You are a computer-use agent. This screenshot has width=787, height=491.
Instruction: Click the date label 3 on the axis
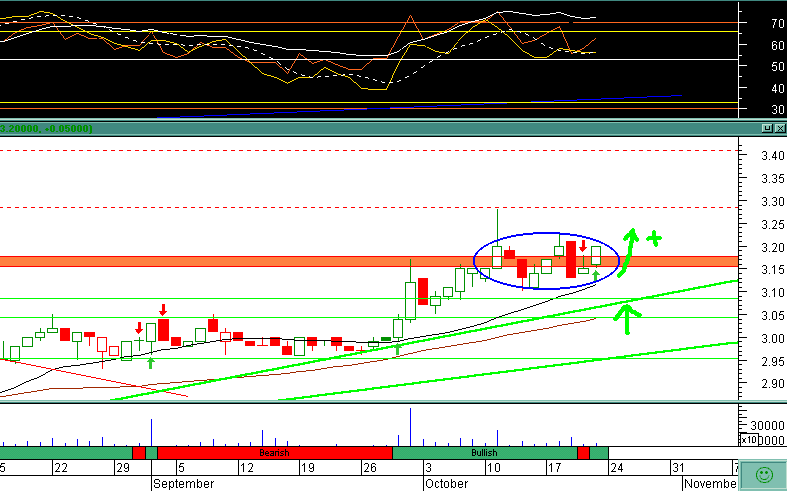coord(428,468)
